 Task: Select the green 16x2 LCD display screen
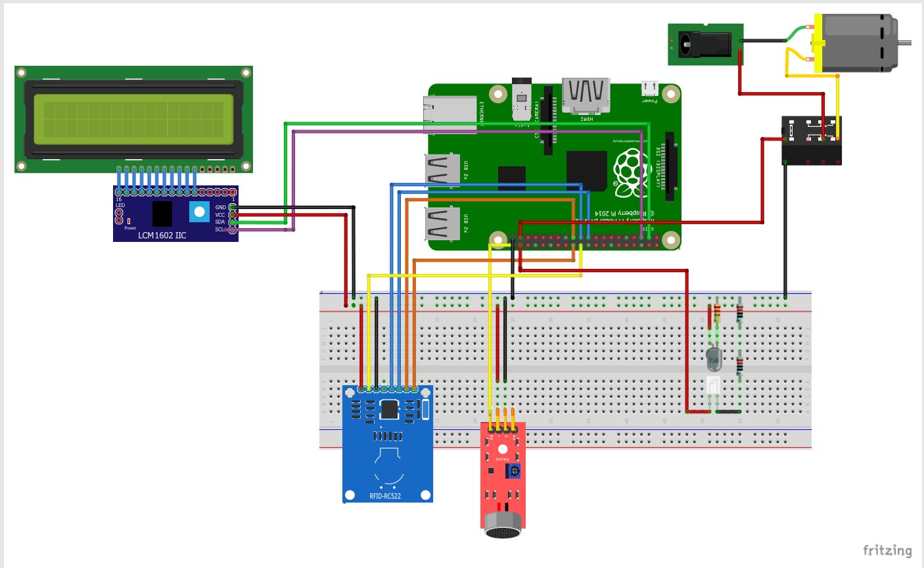click(x=133, y=119)
